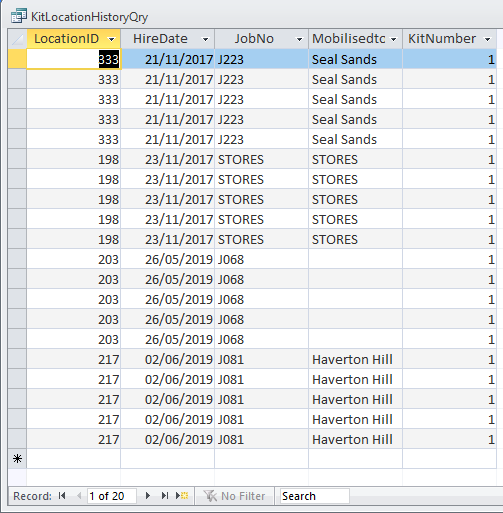Image resolution: width=503 pixels, height=513 pixels.
Task: Click the current record number field
Action: (x=111, y=496)
